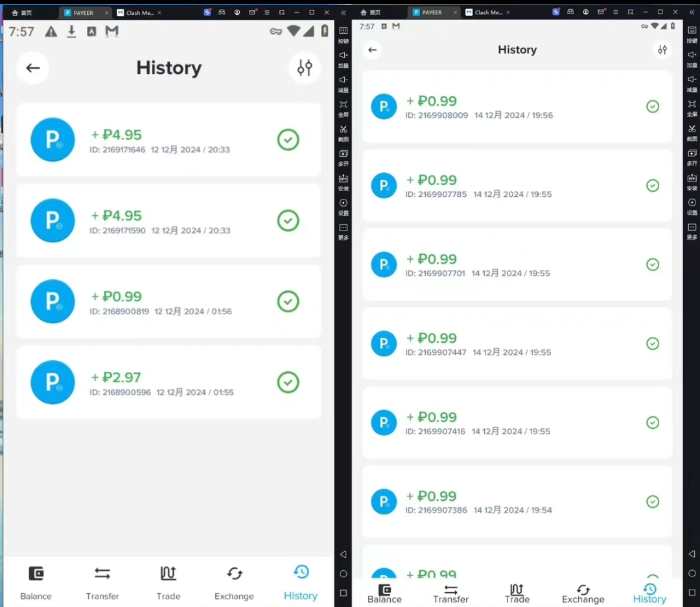Open the 多开 multi-instance tool in the sidebar
700x607 pixels.
(x=344, y=154)
